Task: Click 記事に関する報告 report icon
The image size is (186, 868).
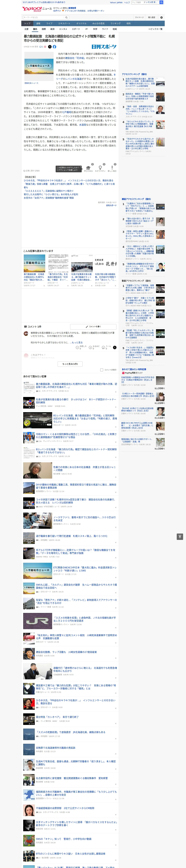Action: pyautogui.click(x=31, y=171)
